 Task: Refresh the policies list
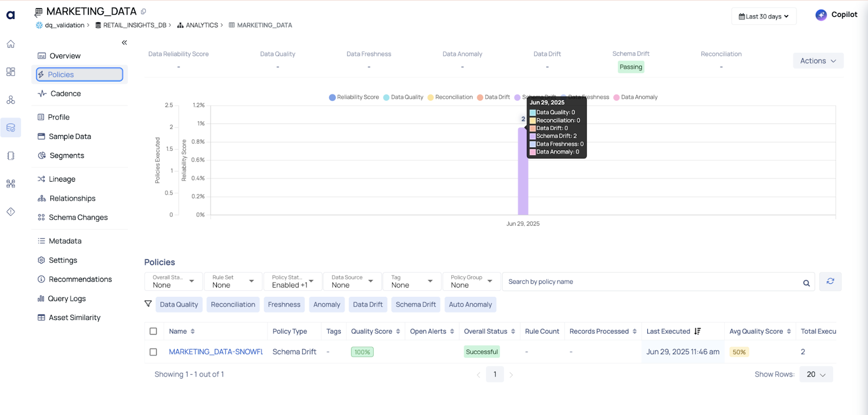[x=830, y=282]
